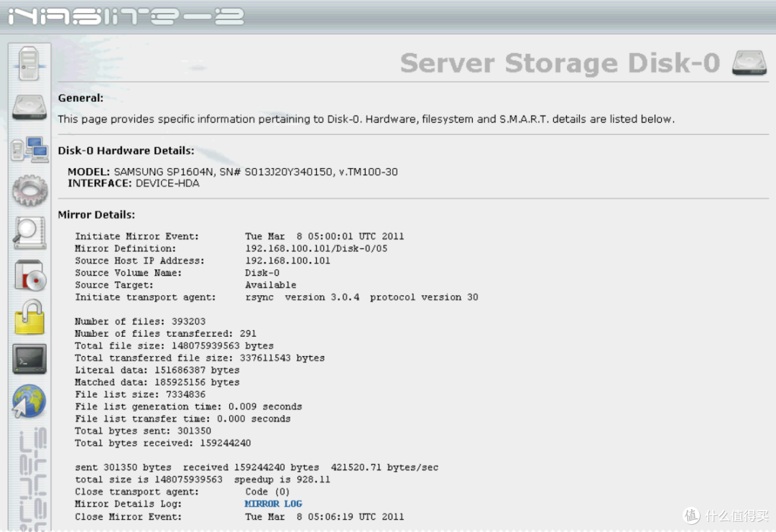Open the network computers sidebar icon
Viewport: 776px width, 532px height.
tap(29, 149)
